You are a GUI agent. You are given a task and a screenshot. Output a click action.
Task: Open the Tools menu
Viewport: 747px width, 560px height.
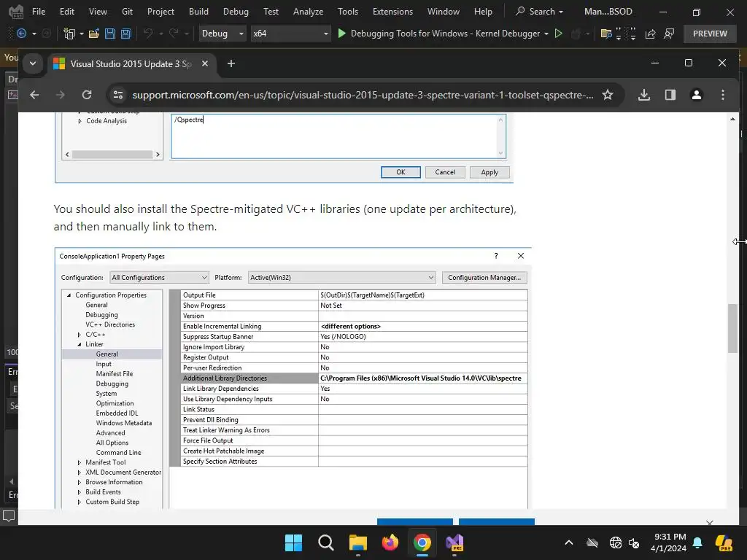coord(348,12)
